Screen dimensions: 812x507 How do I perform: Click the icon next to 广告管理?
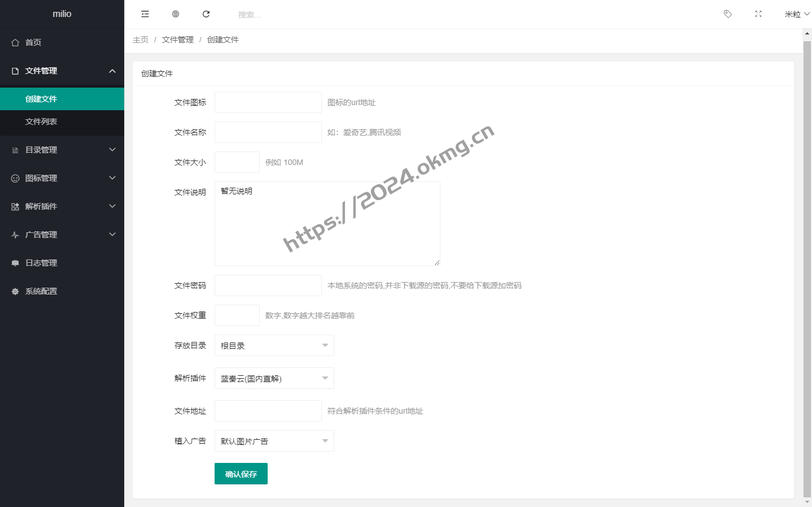coord(14,235)
